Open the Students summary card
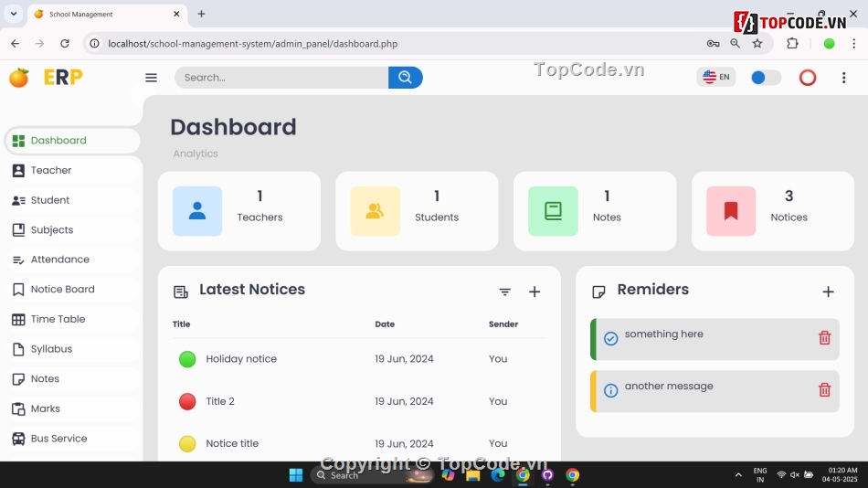Viewport: 868px width, 488px height. [417, 211]
